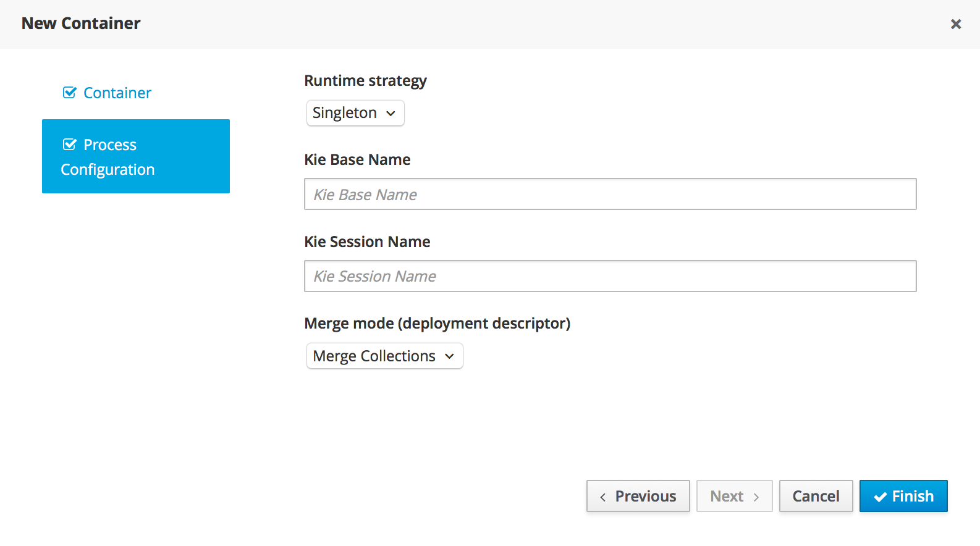
Task: Click into the Kie Session Name field
Action: (x=610, y=276)
